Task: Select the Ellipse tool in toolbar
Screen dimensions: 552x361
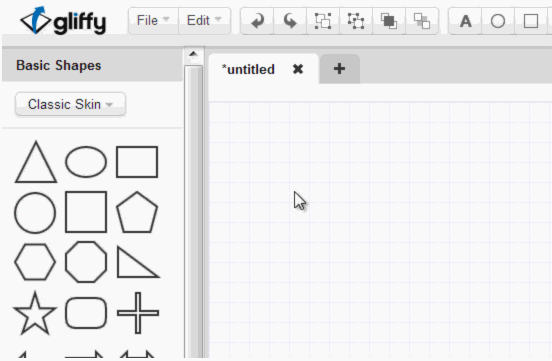Action: (x=498, y=21)
